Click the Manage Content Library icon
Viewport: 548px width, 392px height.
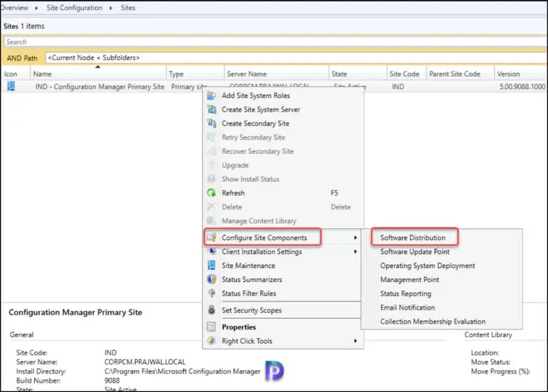point(211,221)
